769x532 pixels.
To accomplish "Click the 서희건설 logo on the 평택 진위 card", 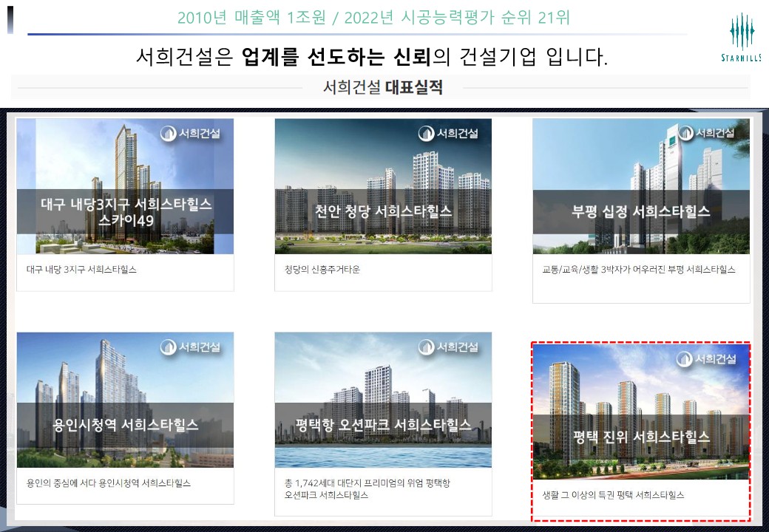I will coord(706,358).
